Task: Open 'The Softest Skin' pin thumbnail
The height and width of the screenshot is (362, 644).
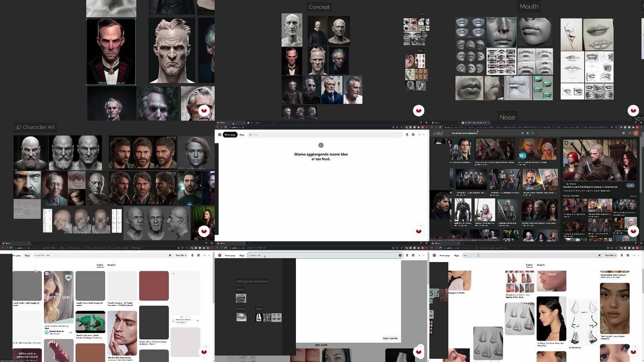Action: (x=59, y=297)
